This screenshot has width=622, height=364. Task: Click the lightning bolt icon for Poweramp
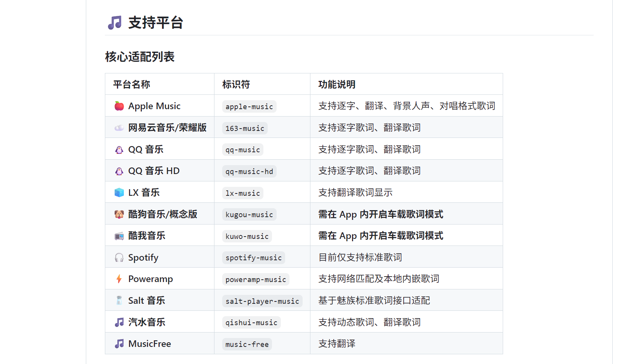point(119,279)
